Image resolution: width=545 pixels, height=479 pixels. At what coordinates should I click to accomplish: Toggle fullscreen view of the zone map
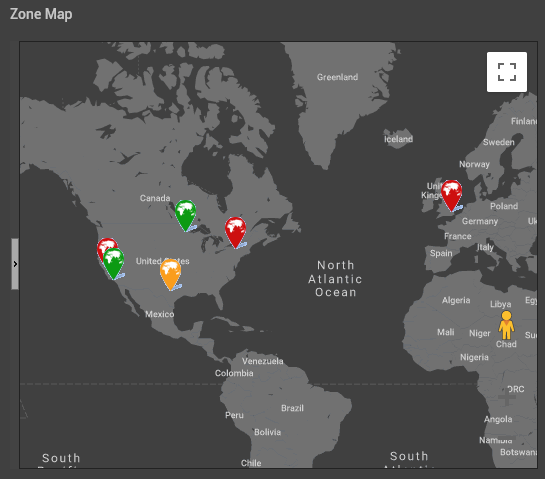[x=507, y=72]
